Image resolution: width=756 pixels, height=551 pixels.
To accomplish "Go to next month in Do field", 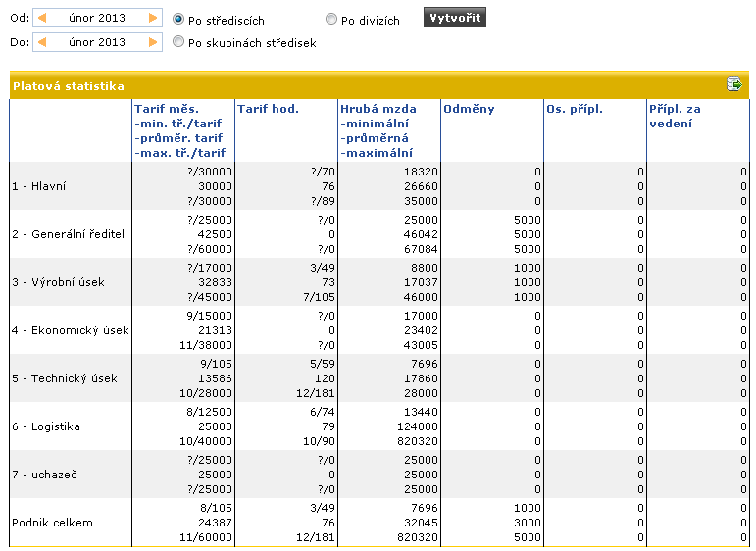I will click(x=153, y=42).
